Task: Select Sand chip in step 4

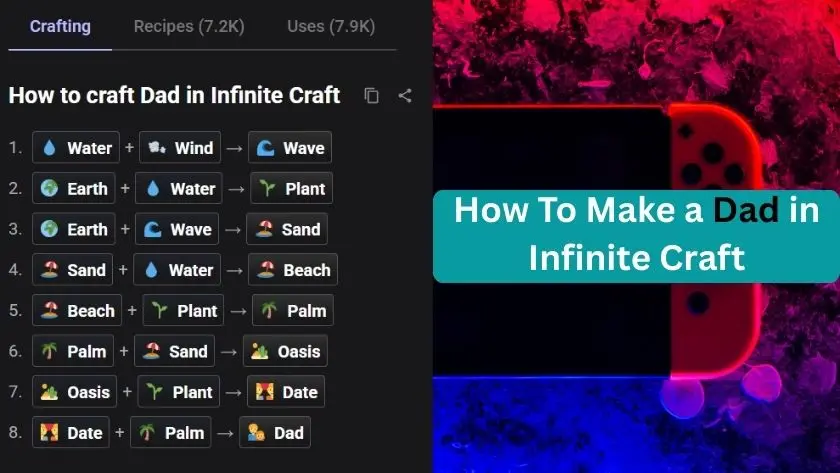Action: pos(73,269)
